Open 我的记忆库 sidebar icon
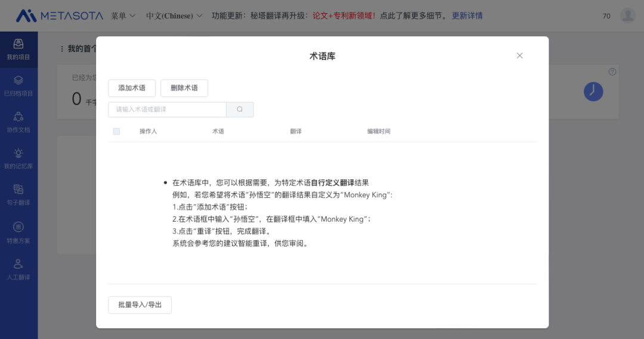Viewport: 644px width, 339px height. pos(18,158)
